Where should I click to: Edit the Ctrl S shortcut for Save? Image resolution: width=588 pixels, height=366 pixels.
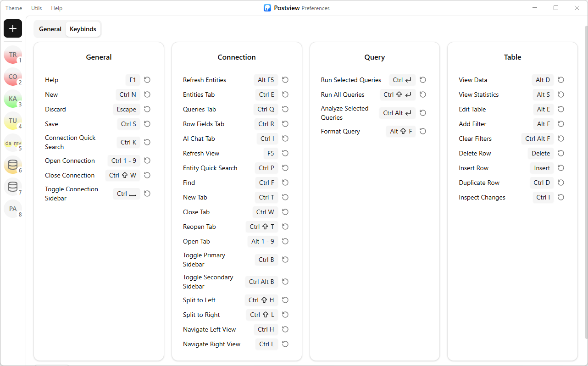(x=128, y=124)
